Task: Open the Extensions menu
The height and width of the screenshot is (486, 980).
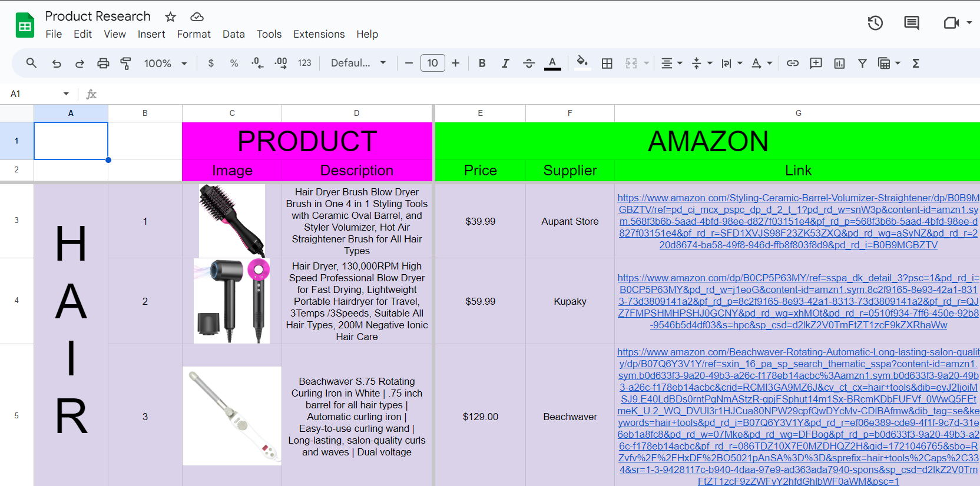Action: pyautogui.click(x=319, y=34)
